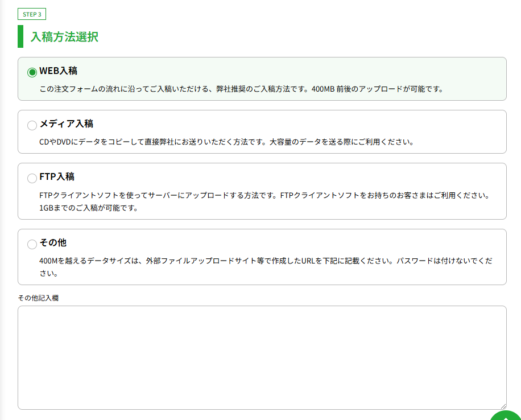Select the WEB入稿 radio button

coord(32,72)
